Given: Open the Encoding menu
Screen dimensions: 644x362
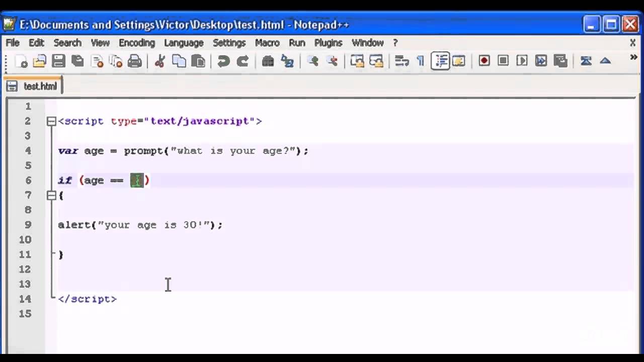Looking at the screenshot, I should tap(137, 43).
